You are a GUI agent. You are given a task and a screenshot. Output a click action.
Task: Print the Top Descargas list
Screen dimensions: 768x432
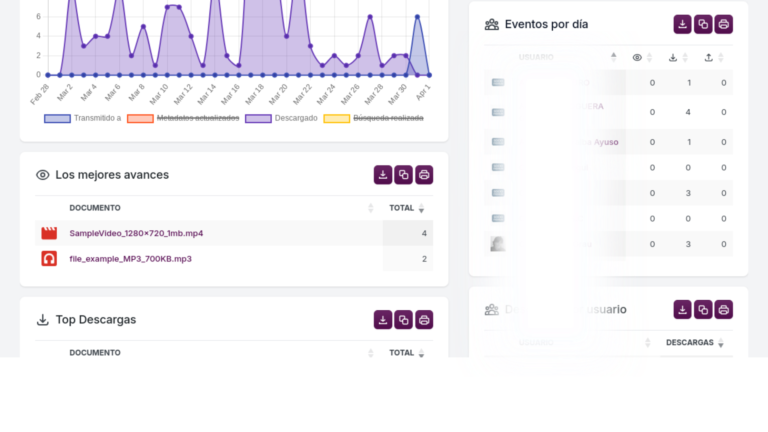424,320
